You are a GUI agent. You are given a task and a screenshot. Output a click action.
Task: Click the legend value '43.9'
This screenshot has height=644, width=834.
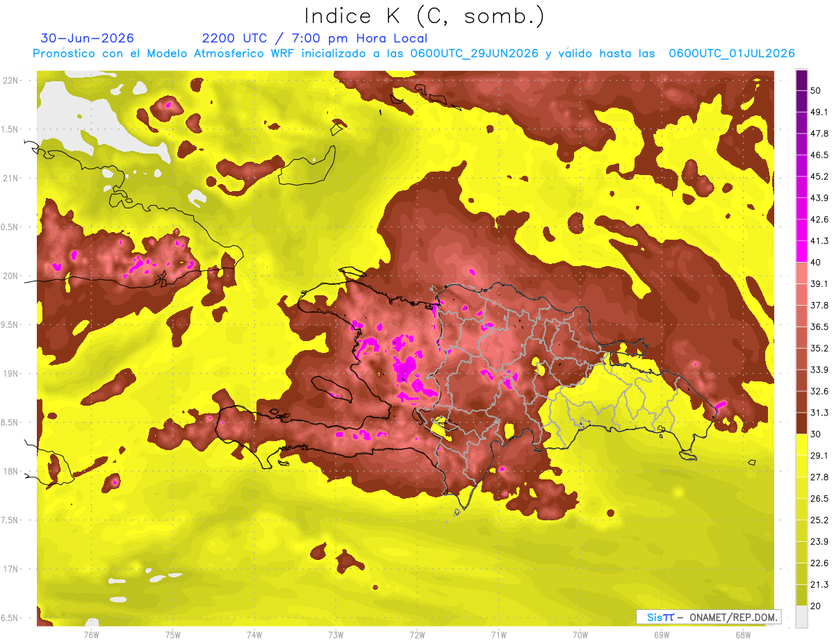[x=819, y=198]
